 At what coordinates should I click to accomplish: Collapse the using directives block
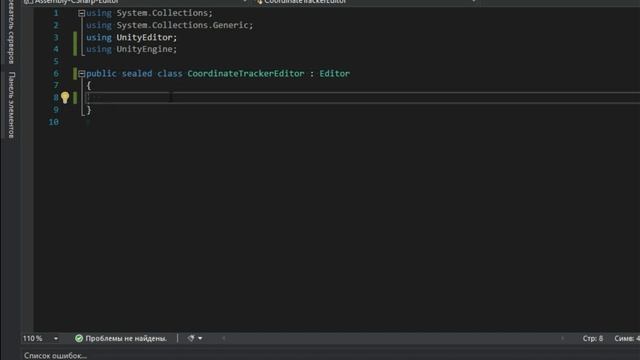point(81,13)
